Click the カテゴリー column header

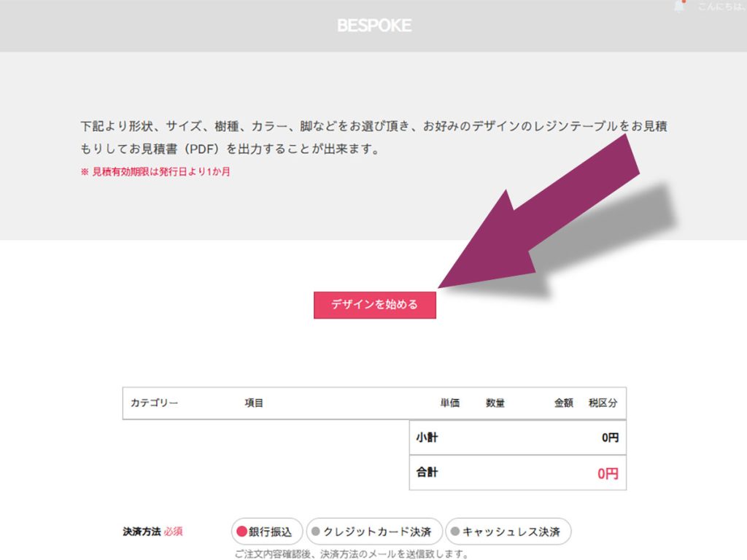pos(154,403)
